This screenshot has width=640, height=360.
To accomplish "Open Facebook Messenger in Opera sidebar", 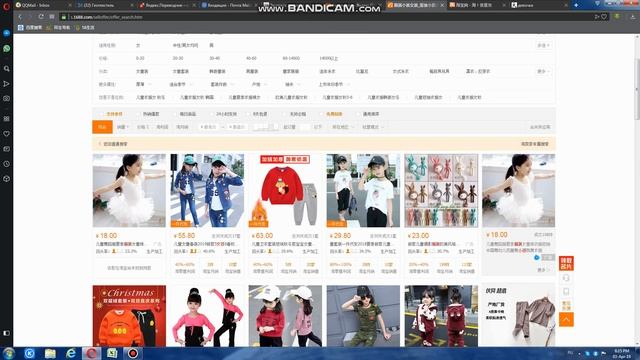I will tap(7, 33).
